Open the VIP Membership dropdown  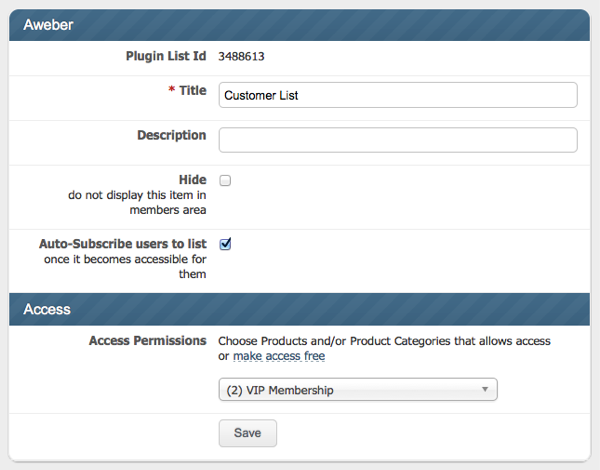357,389
